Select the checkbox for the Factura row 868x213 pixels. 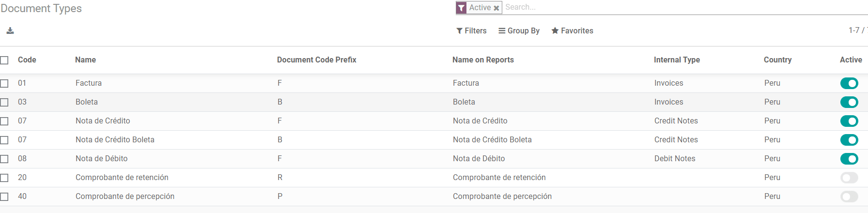(x=4, y=83)
